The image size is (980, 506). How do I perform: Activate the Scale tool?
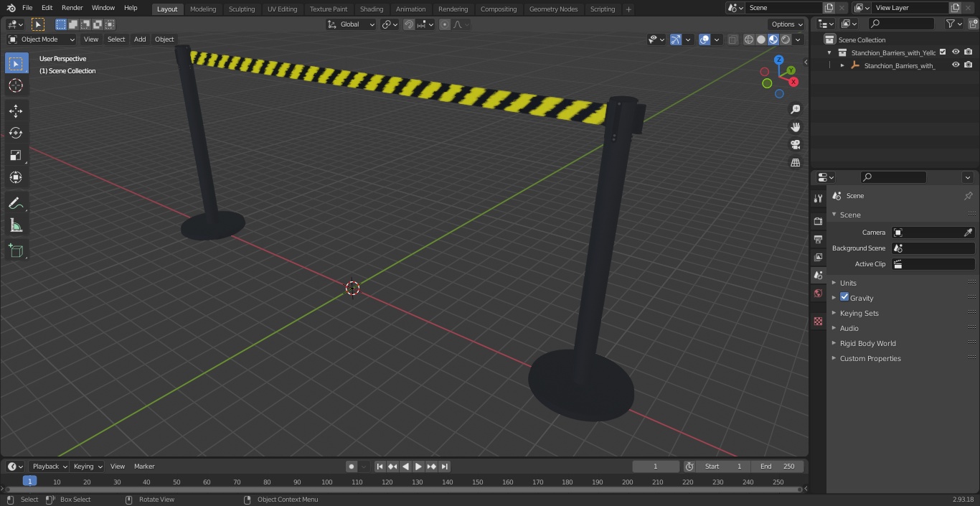[x=16, y=155]
